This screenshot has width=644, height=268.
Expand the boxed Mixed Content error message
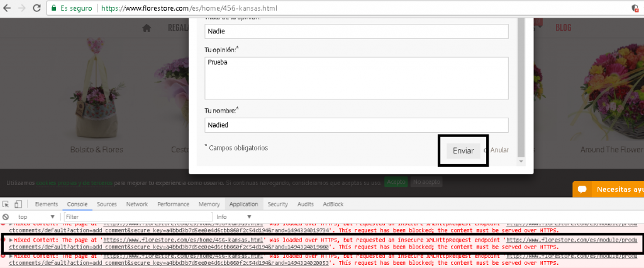[11, 240]
